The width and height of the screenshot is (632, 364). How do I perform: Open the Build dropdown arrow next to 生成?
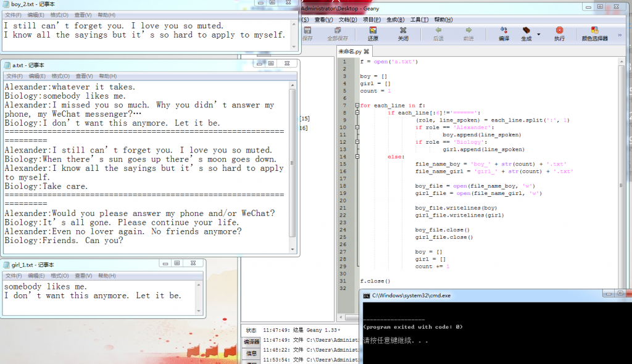pos(539,35)
